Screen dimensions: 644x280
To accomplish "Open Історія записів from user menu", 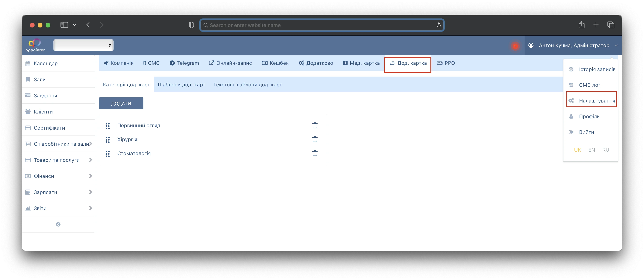I will pyautogui.click(x=592, y=69).
